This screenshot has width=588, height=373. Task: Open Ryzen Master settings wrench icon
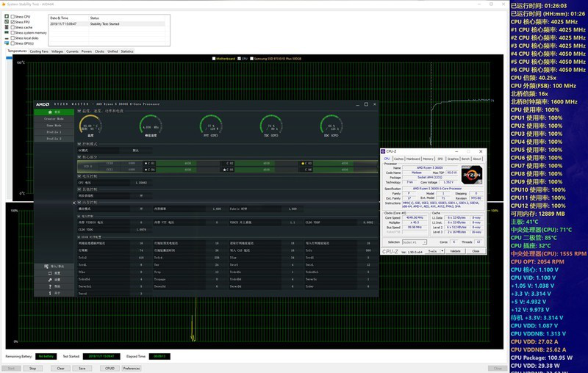pos(49,280)
